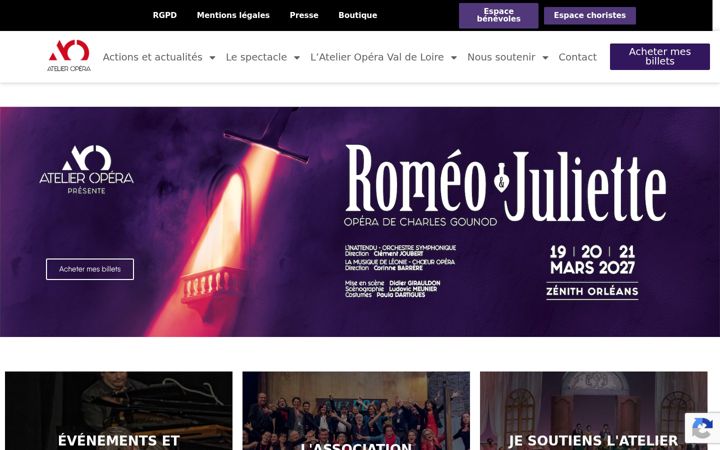
Task: Open the L'Association card
Action: click(356, 411)
